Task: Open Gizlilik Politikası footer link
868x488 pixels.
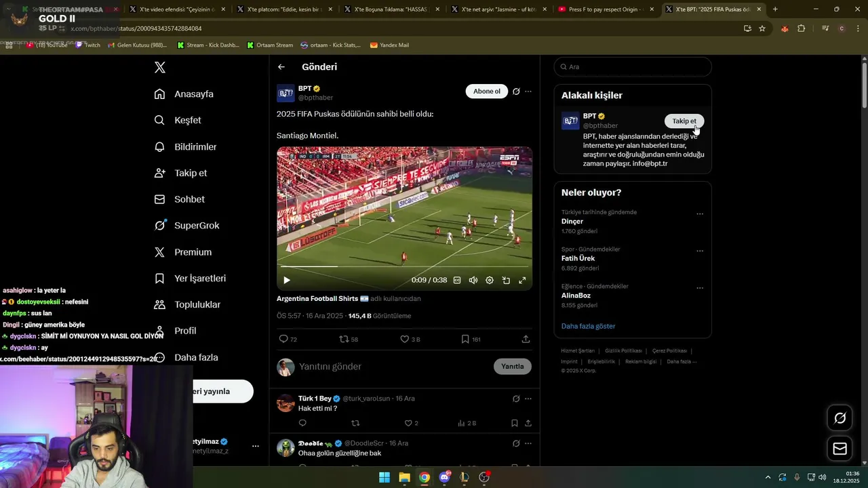Action: coord(623,351)
